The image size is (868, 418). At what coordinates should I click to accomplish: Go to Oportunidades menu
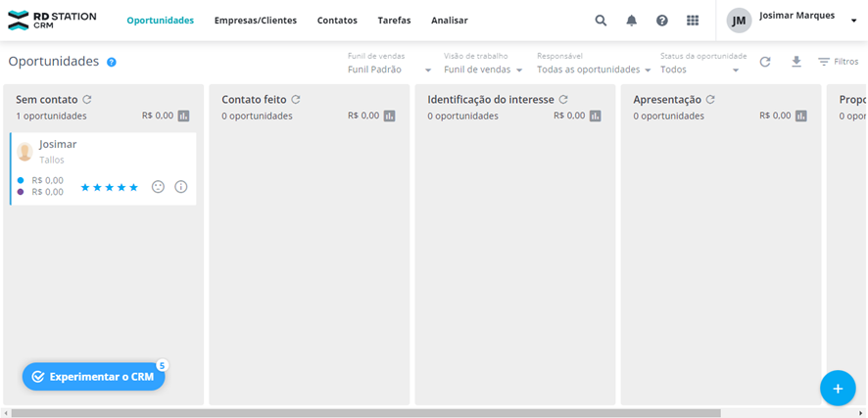pyautogui.click(x=161, y=21)
